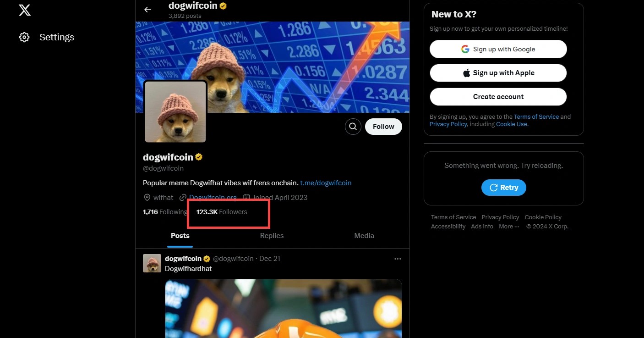
Task: Click the verified badge beside profile name
Action: click(x=199, y=157)
